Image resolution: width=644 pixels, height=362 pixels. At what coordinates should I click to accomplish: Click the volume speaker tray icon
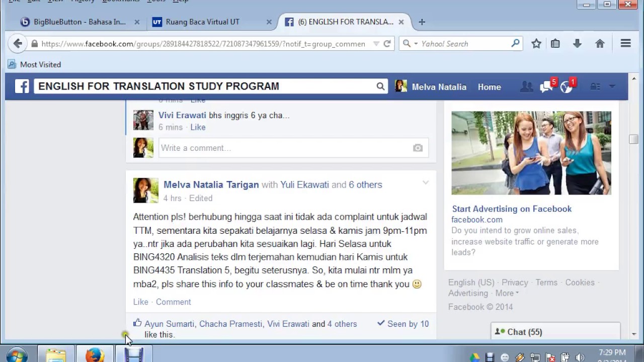[x=580, y=357]
